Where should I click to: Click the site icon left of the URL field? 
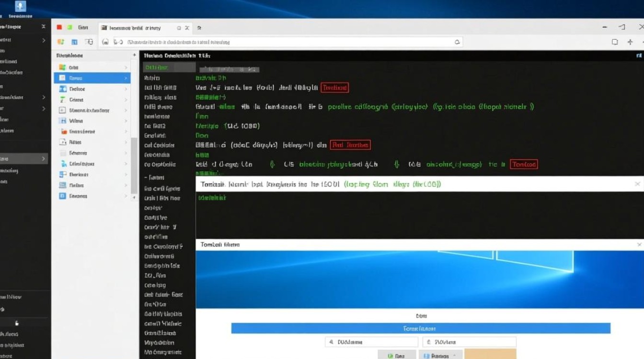coord(106,42)
